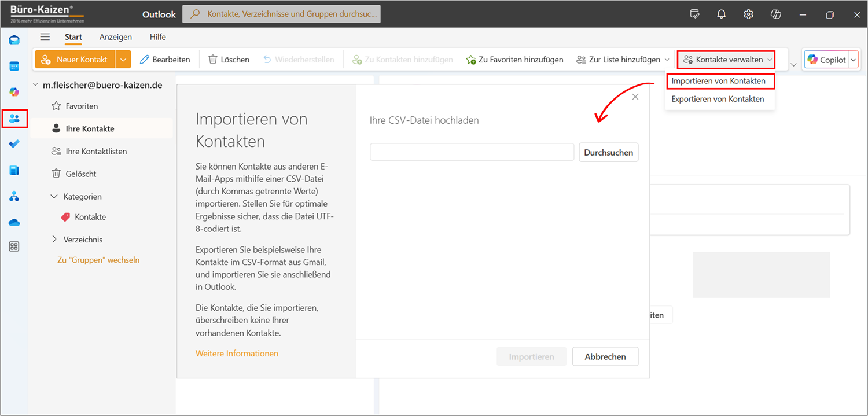Open Zur Liste hinzufügen dropdown
The width and height of the screenshot is (868, 416).
(x=623, y=60)
